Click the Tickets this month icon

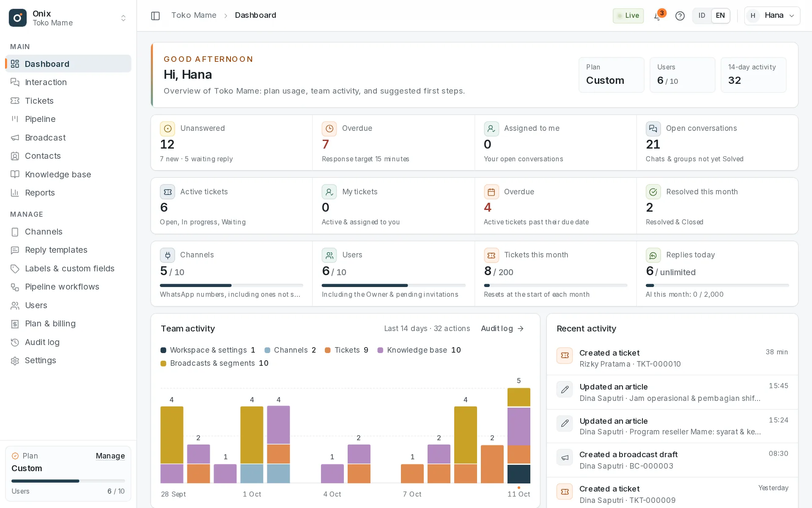click(x=491, y=255)
